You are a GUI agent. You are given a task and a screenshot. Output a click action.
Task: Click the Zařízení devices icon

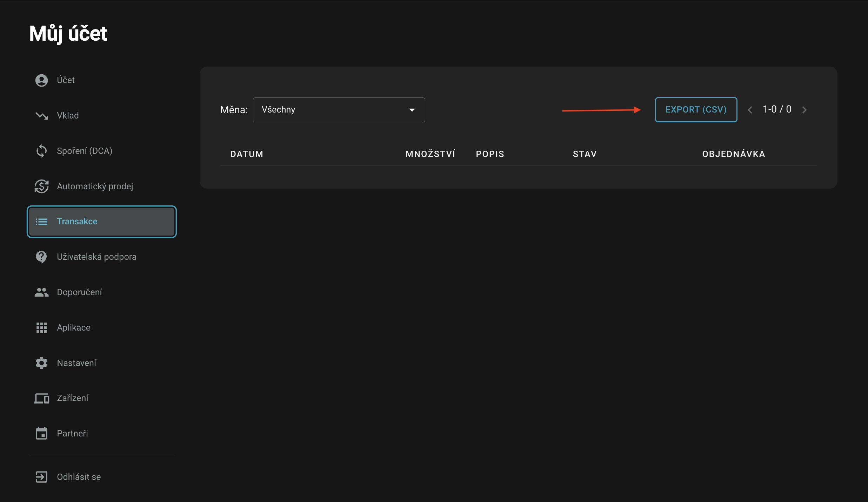coord(41,398)
